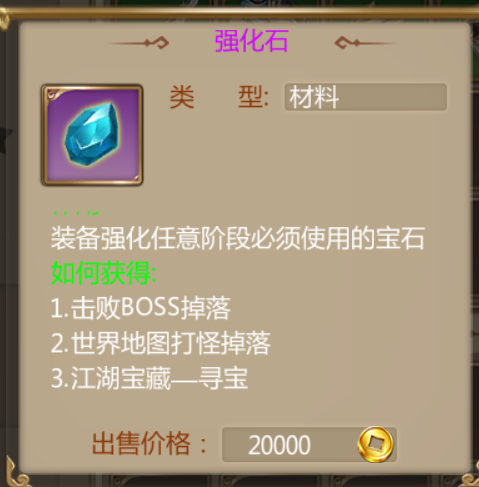Click the blue 强化石 gem item icon
The image size is (479, 487).
click(x=92, y=133)
